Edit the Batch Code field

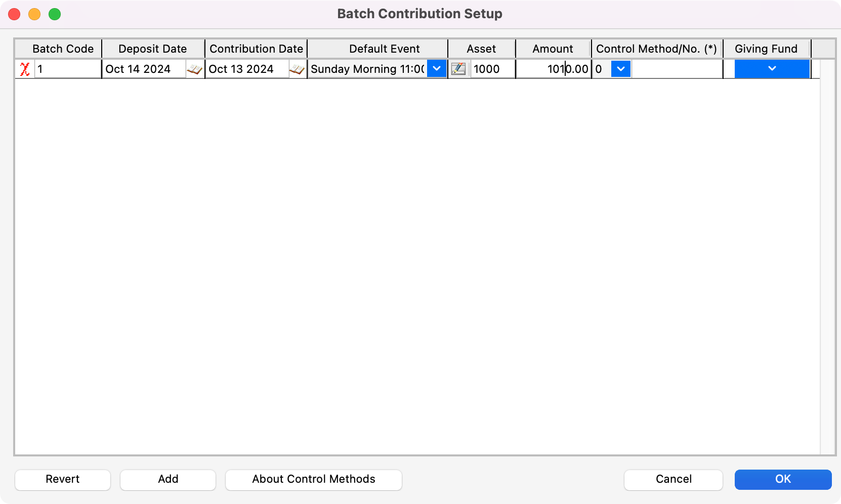tap(67, 69)
